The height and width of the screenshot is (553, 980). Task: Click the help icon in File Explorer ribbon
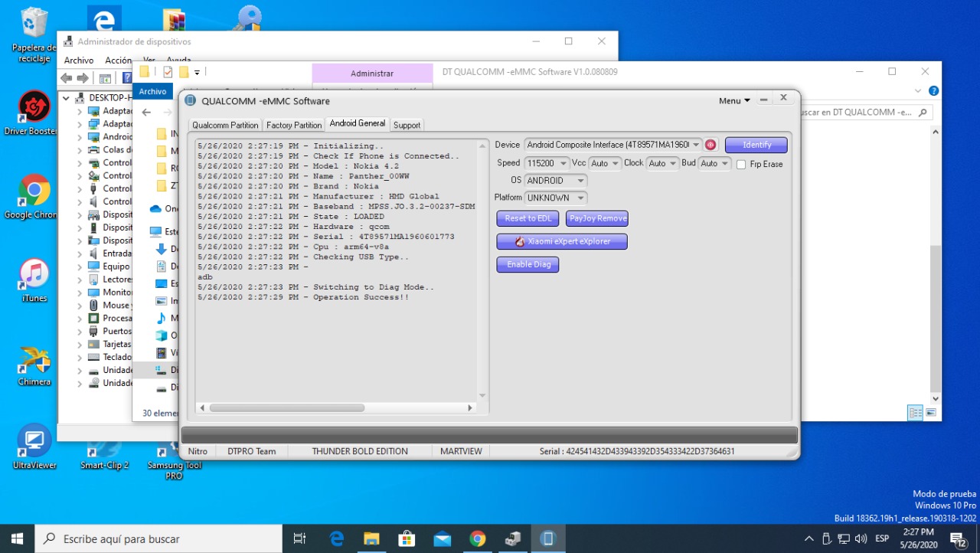coord(933,91)
